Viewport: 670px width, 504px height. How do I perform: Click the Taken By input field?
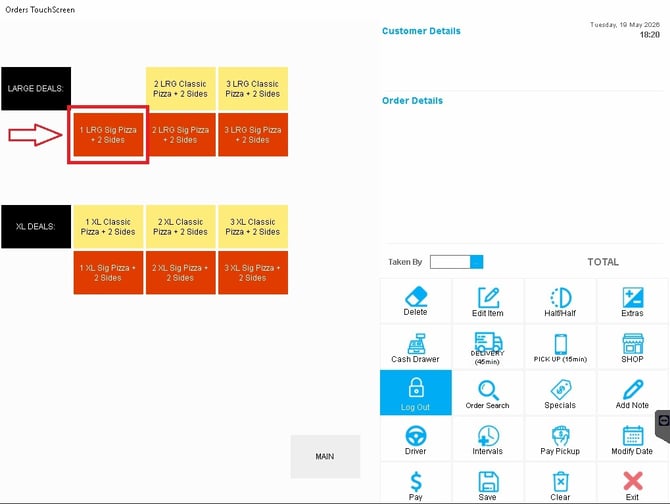[x=450, y=262]
